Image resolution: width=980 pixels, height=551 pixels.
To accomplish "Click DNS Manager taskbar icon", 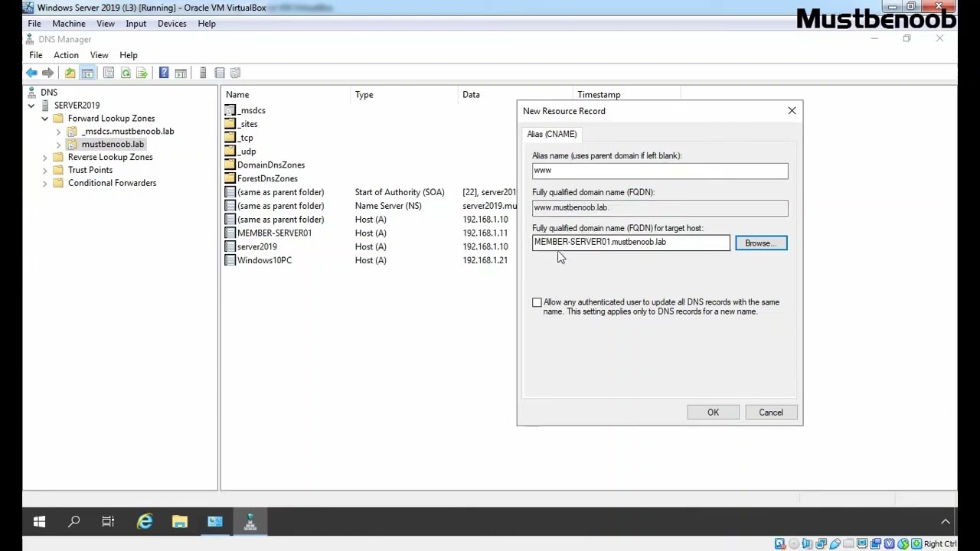I will [x=250, y=522].
